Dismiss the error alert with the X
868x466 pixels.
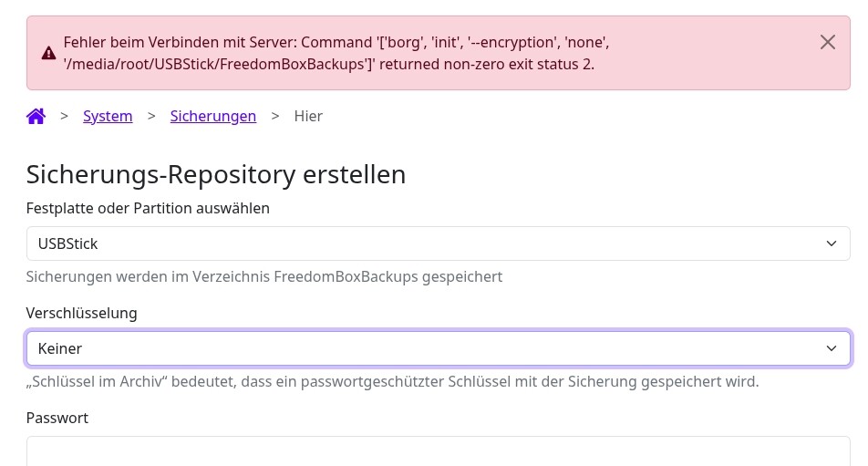point(827,42)
